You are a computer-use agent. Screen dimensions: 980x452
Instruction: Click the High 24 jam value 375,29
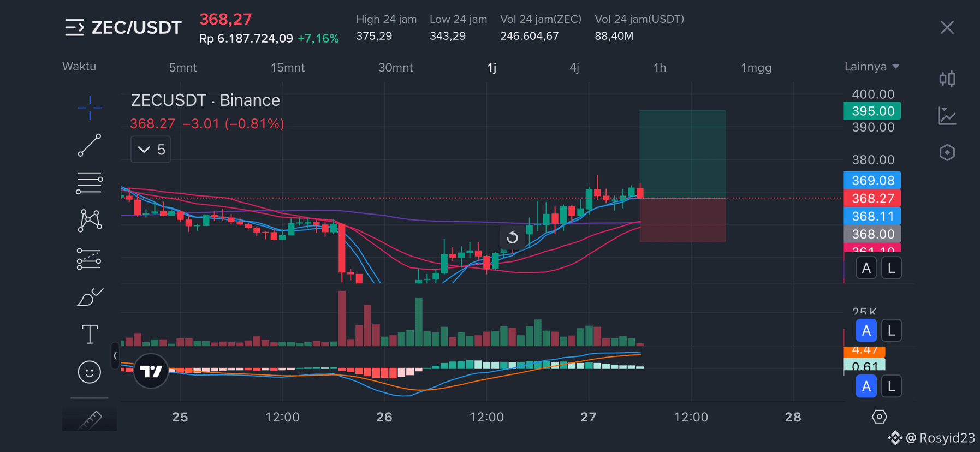[x=374, y=36]
